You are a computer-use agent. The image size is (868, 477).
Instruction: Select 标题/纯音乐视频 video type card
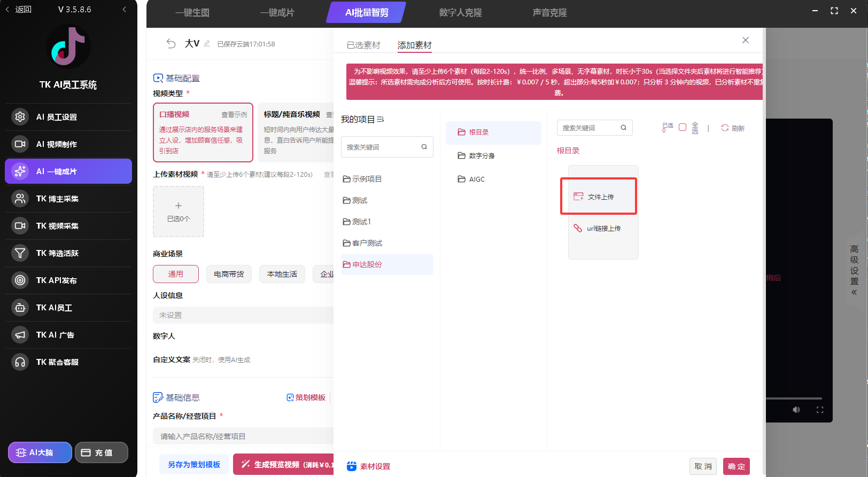pos(296,132)
